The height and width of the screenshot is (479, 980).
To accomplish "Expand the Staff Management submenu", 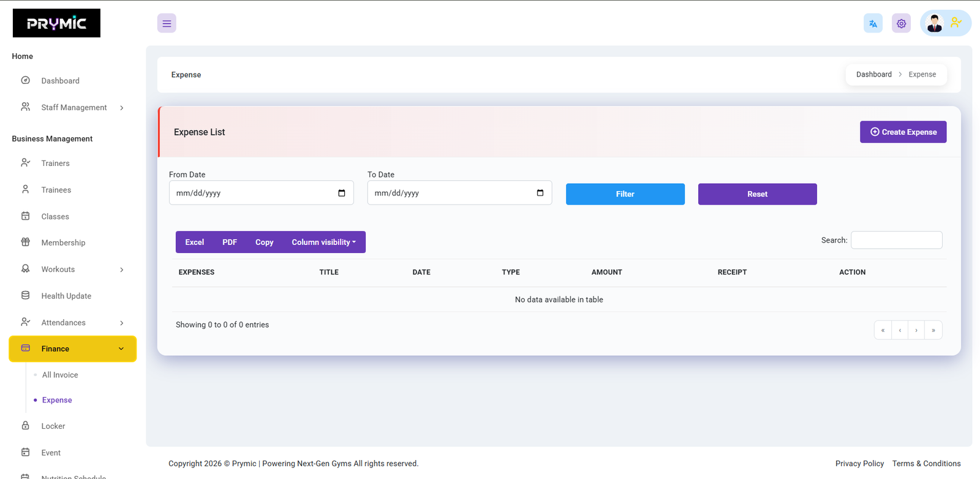I will [122, 108].
